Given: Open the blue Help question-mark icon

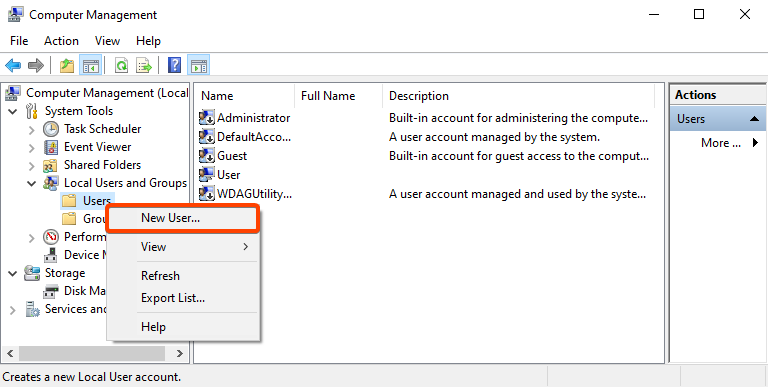Looking at the screenshot, I should click(x=174, y=65).
